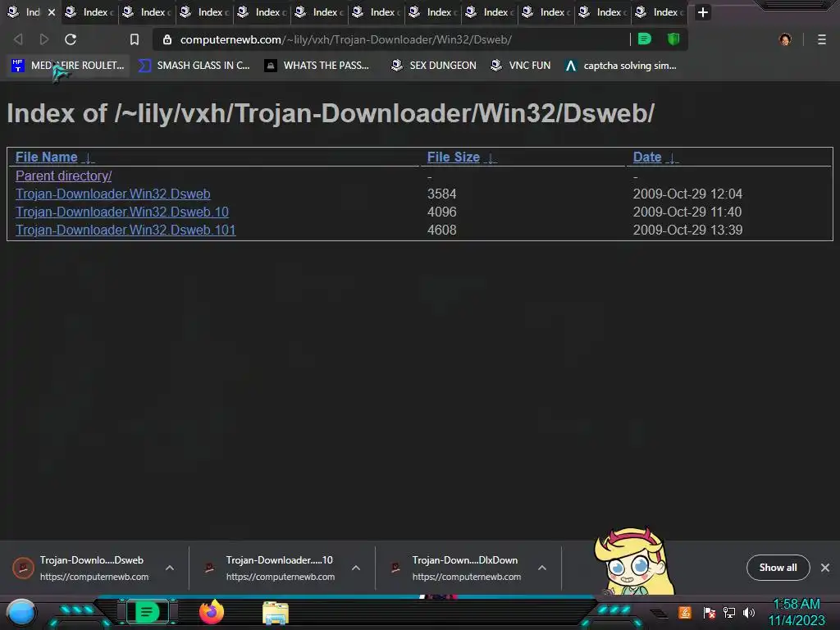Click the Star Butterfly cartoon character
This screenshot has width=840, height=630.
tap(632, 561)
